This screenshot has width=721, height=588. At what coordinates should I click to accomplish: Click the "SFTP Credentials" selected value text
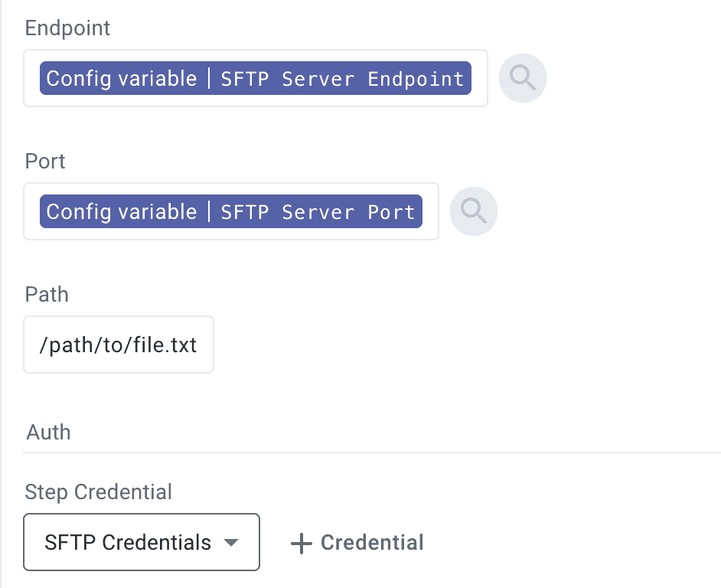(x=128, y=543)
